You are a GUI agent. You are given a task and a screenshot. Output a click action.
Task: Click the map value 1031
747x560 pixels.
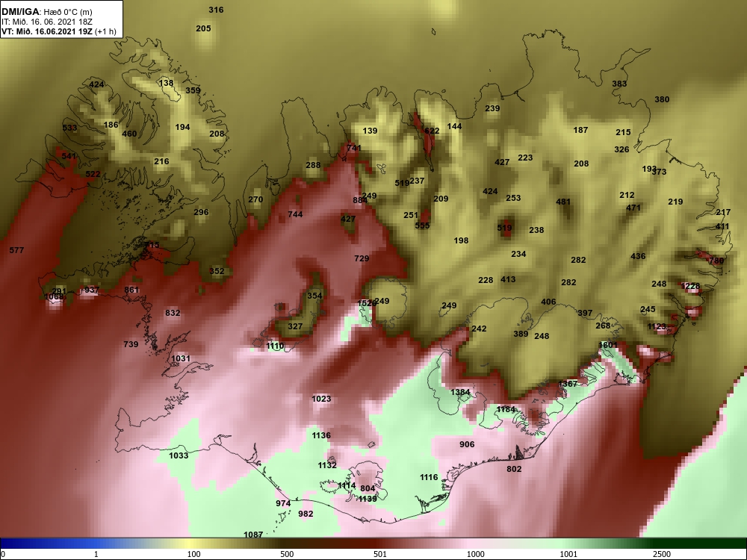tap(181, 358)
